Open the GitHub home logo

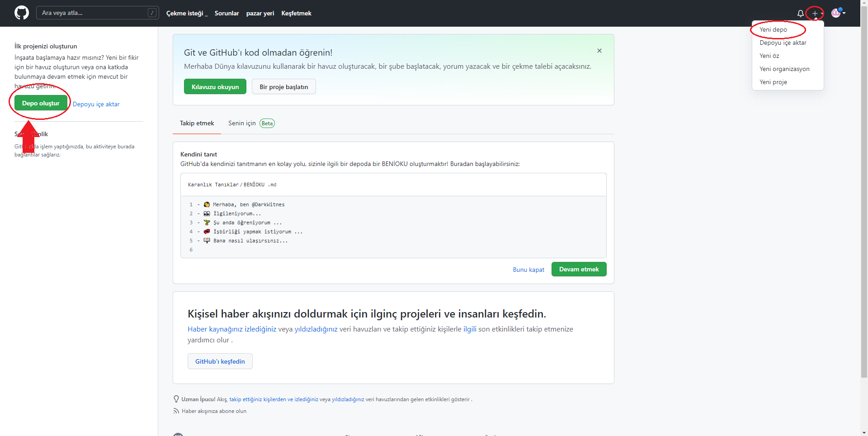pyautogui.click(x=22, y=13)
